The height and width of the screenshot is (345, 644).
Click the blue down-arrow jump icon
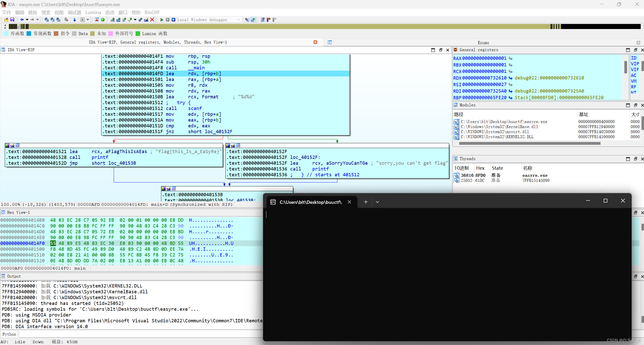click(74, 20)
